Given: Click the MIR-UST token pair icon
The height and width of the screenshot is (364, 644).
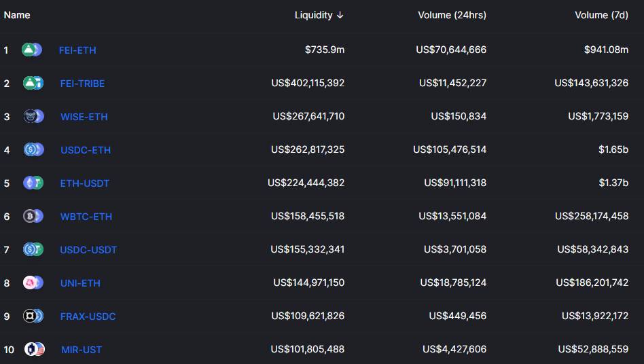Looking at the screenshot, I should (x=34, y=349).
